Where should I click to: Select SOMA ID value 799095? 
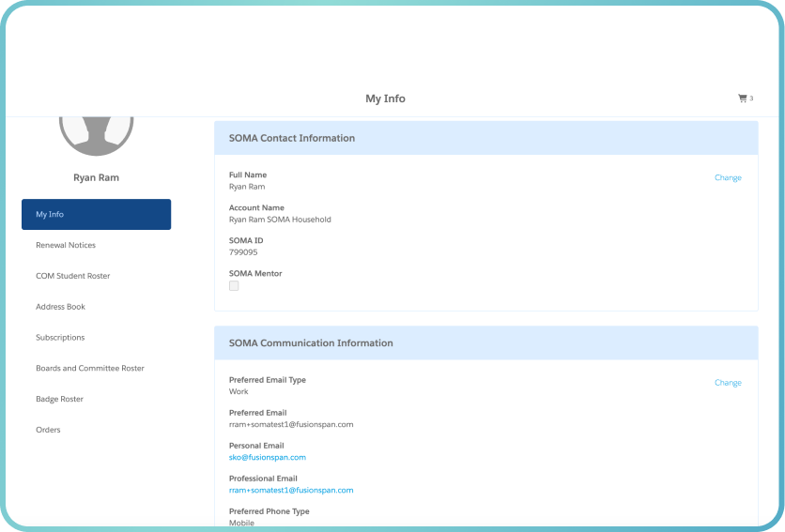243,252
